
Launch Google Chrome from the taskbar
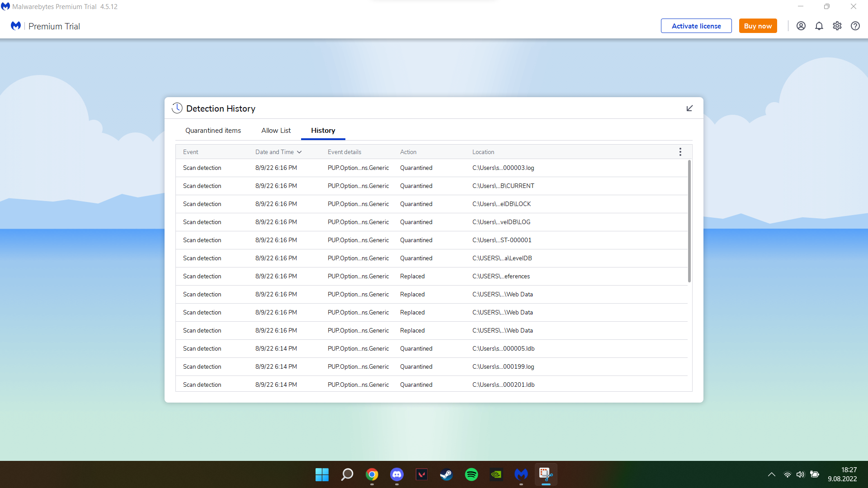[x=372, y=474]
